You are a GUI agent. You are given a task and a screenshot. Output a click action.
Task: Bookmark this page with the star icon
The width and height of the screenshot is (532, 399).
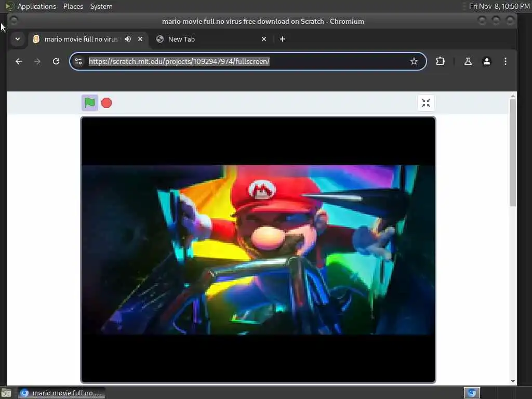coord(414,61)
